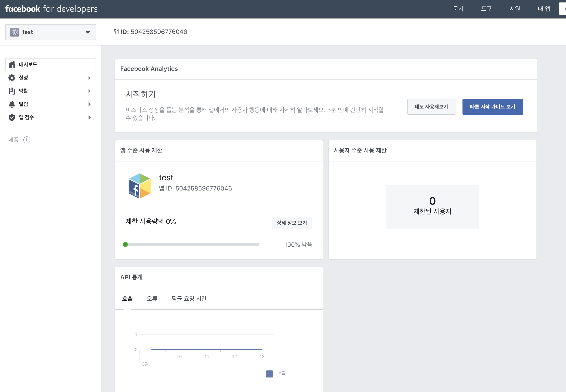Click the 호출 legend color swatch
This screenshot has height=392, width=566.
(x=270, y=374)
